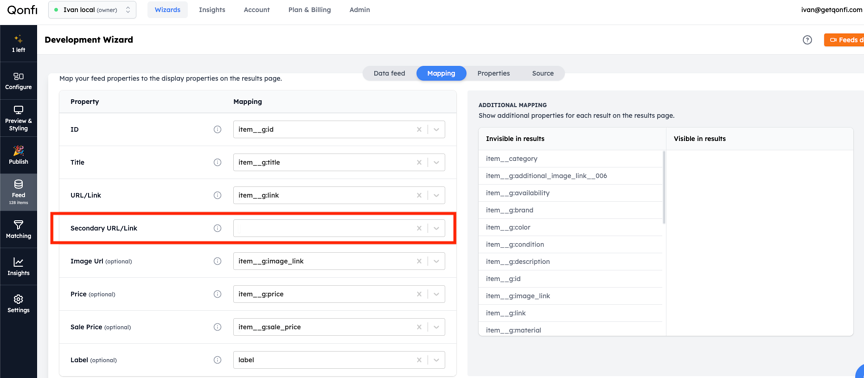The height and width of the screenshot is (378, 864).
Task: Open the Admin top menu
Action: (360, 10)
